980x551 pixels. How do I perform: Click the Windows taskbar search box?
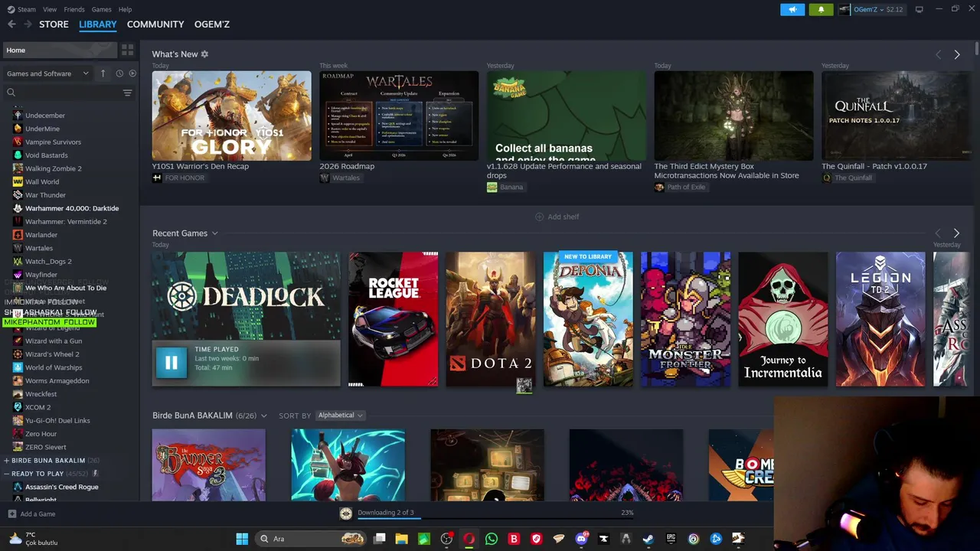pyautogui.click(x=311, y=539)
